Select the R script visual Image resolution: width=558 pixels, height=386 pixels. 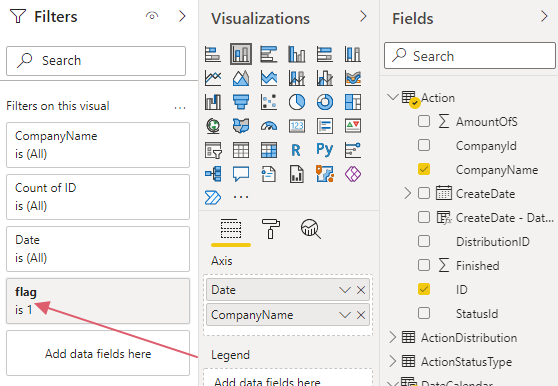(x=296, y=150)
